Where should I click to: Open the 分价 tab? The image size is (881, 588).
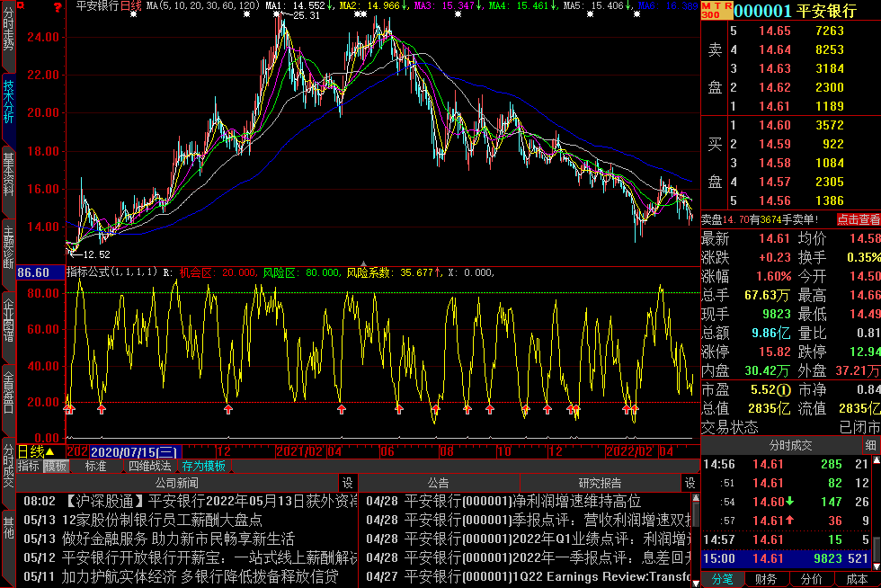(x=811, y=580)
